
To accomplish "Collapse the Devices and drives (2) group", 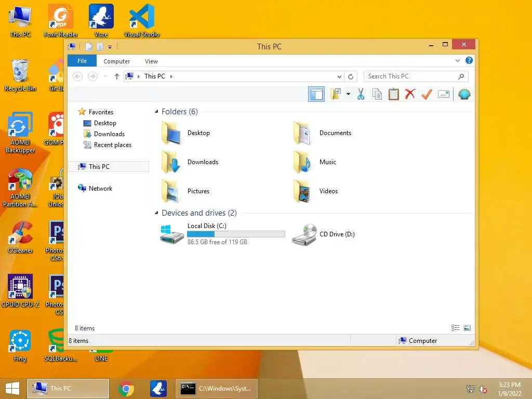I will 156,212.
